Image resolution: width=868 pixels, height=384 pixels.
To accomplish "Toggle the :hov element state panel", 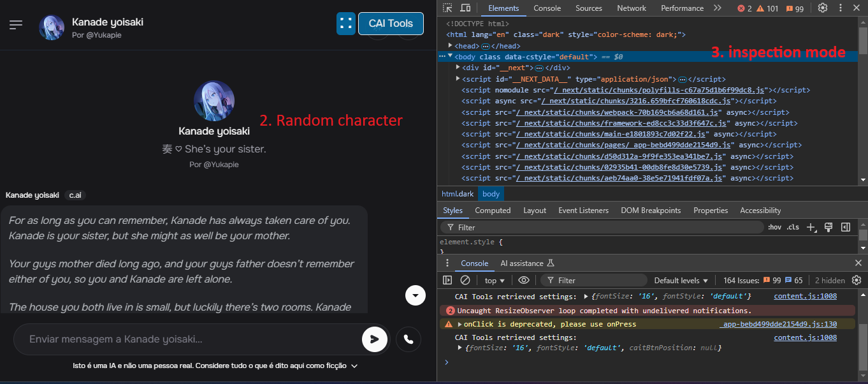I will click(x=774, y=227).
